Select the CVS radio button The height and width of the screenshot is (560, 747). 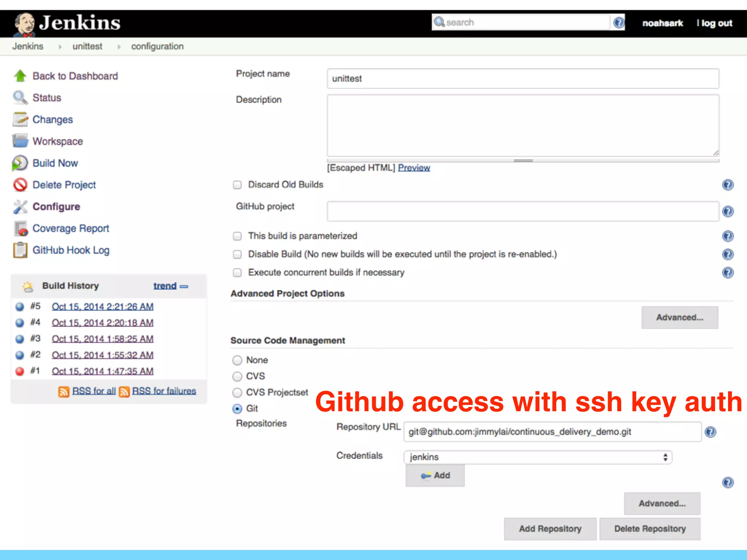coord(237,376)
